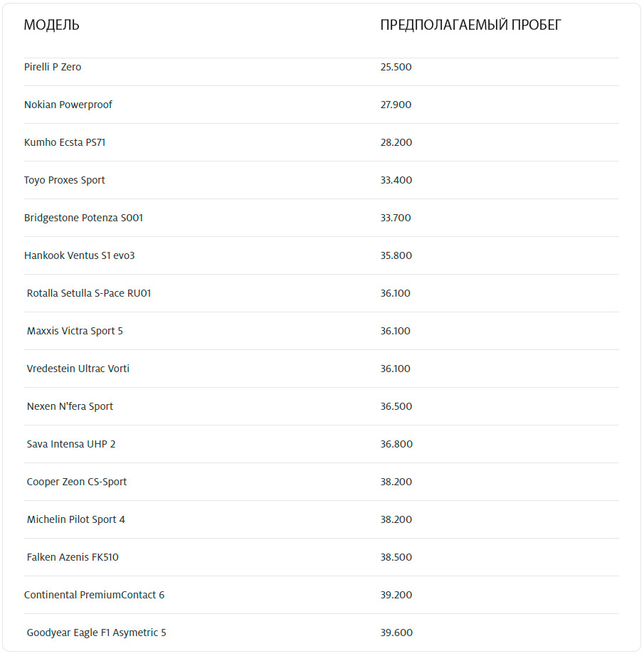The width and height of the screenshot is (644, 656).
Task: Click Goodyear Eagle F1 Asymetric 5 name
Action: (97, 633)
